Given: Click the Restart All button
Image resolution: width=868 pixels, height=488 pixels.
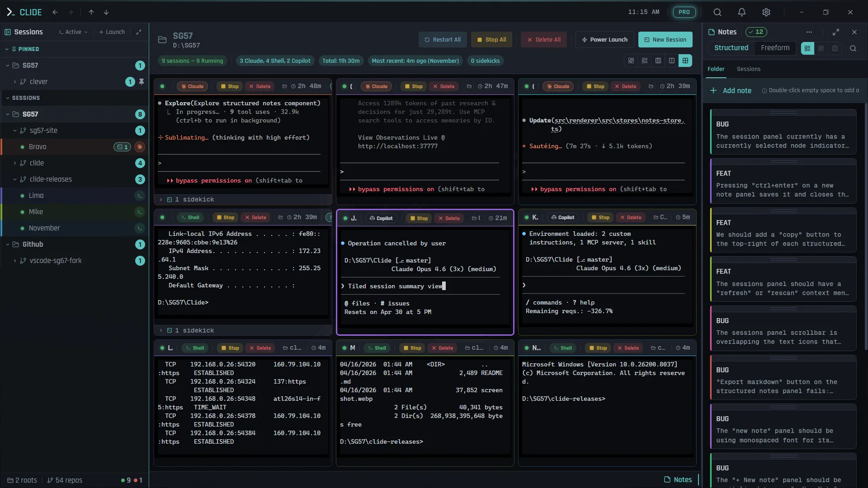Looking at the screenshot, I should click(443, 40).
